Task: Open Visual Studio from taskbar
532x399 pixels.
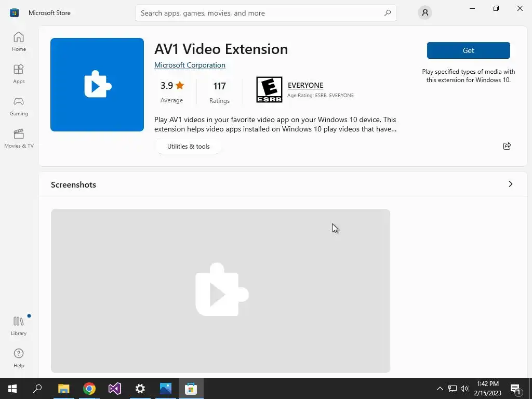Action: tap(115, 389)
